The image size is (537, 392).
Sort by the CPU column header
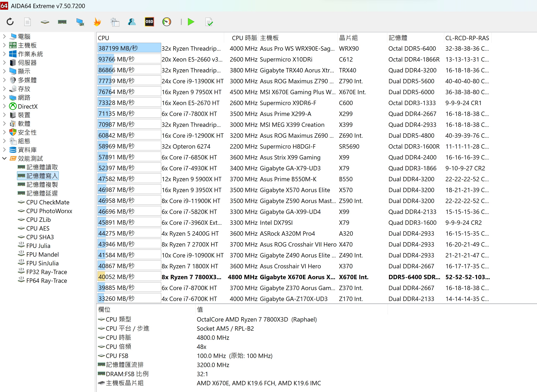coord(160,38)
